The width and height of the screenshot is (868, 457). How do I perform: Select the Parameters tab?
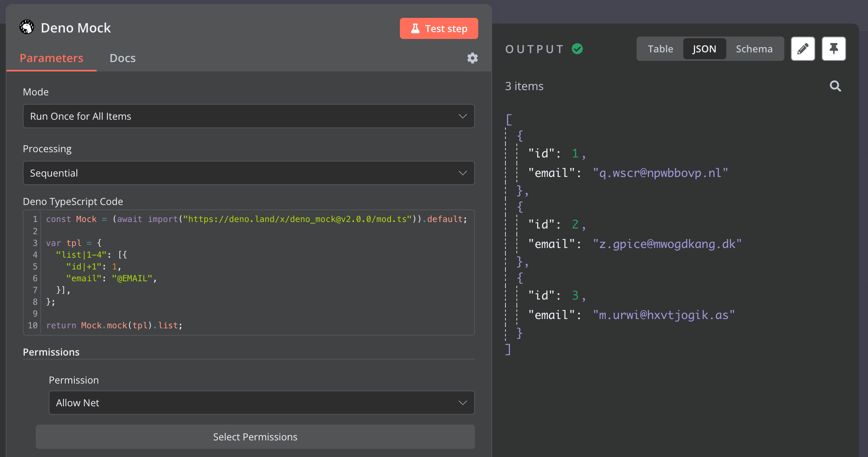tap(52, 58)
